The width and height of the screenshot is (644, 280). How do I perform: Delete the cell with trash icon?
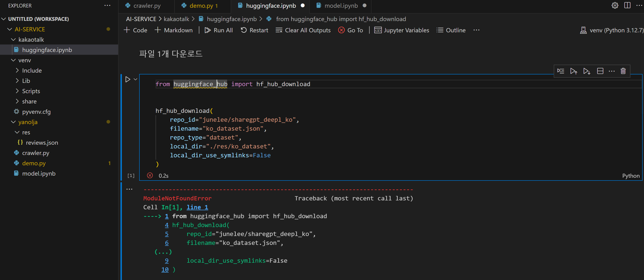click(623, 71)
